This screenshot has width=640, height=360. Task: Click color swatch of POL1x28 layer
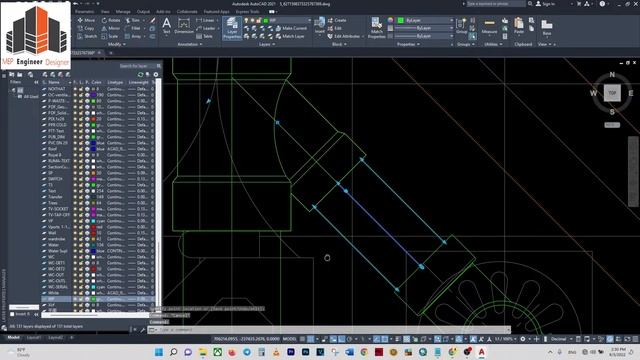[x=93, y=119]
